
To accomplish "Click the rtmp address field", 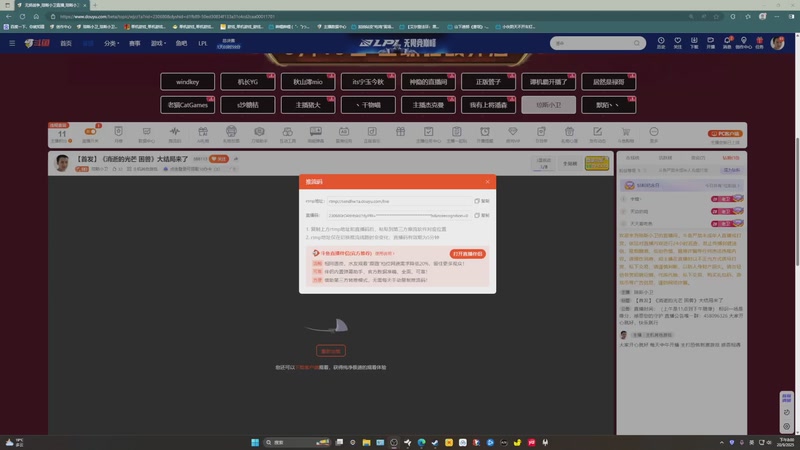I will 399,201.
